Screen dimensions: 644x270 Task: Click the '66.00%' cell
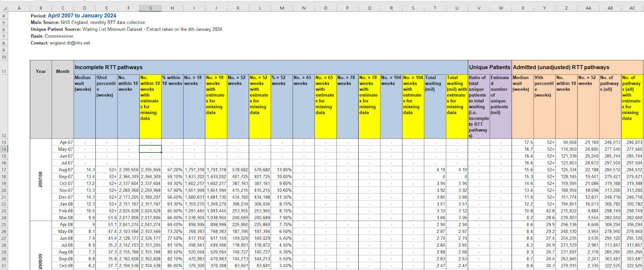pos(172,218)
